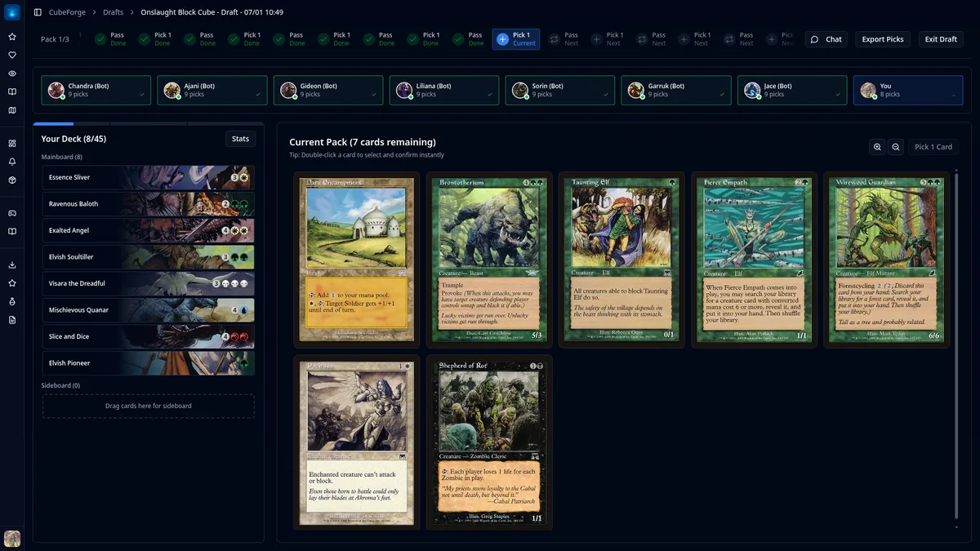Screen dimensions: 980x551
Task: Pick the Fierce Empath card
Action: [754, 260]
